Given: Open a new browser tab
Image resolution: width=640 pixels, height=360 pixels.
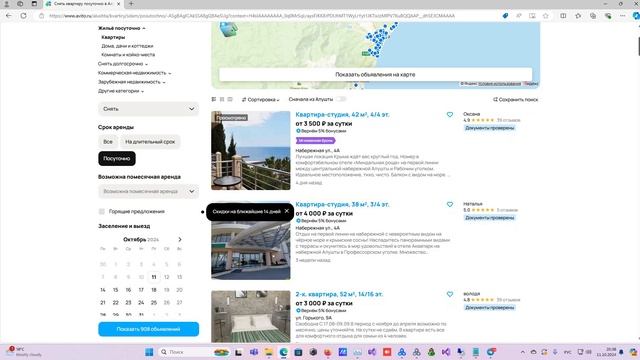Looking at the screenshot, I should (131, 4).
